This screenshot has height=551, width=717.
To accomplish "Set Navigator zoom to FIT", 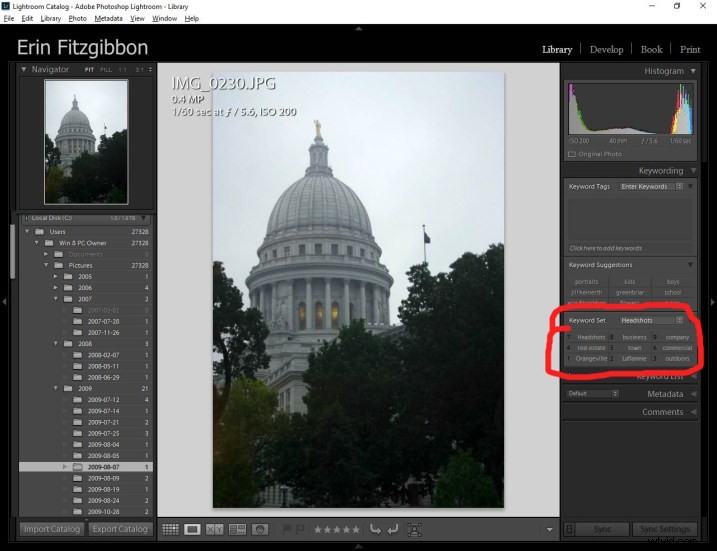I will 89,70.
